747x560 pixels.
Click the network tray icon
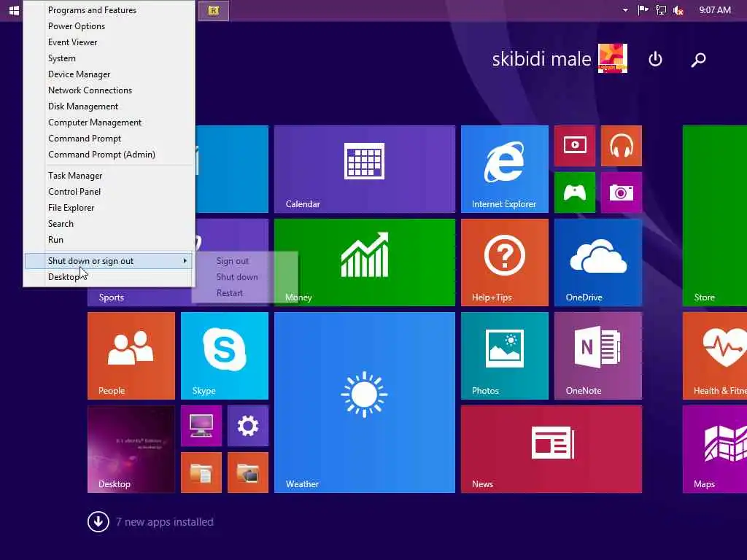pyautogui.click(x=660, y=10)
